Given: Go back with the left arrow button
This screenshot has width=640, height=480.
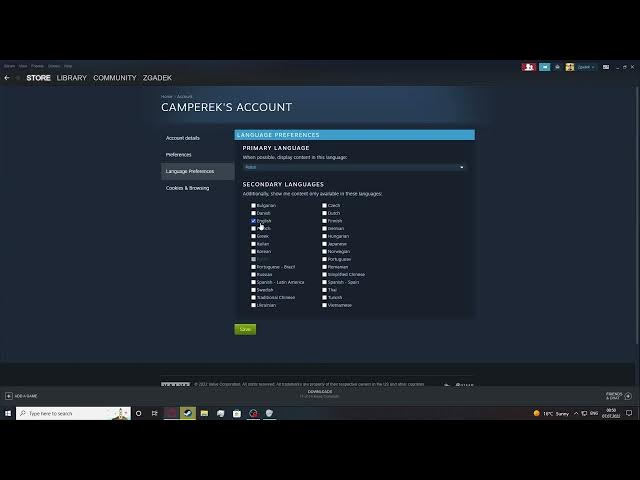Looking at the screenshot, I should pyautogui.click(x=7, y=78).
